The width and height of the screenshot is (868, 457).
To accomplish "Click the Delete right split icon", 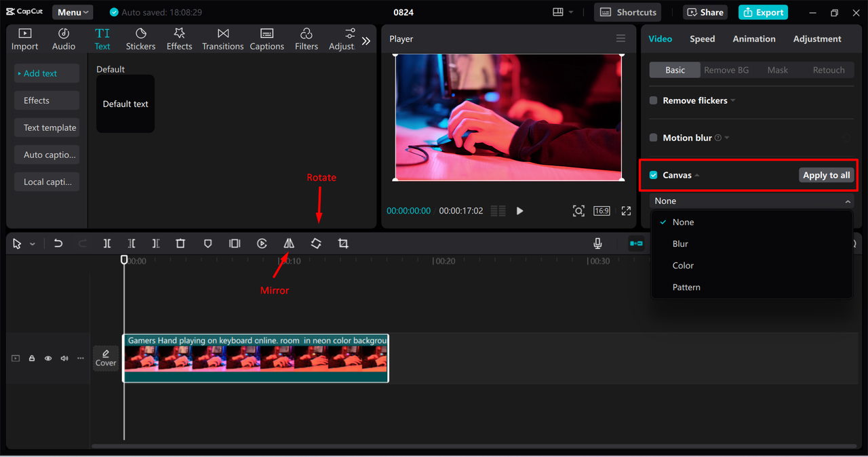I will click(x=156, y=243).
